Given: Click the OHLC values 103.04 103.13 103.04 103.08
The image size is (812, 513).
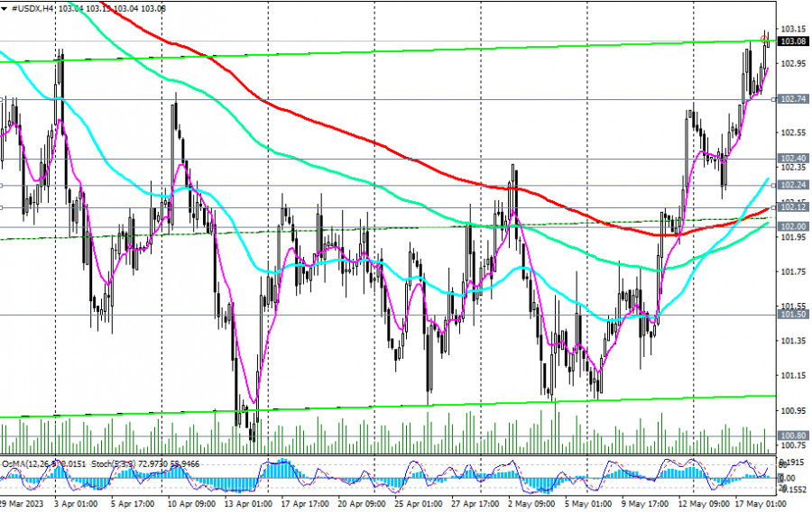Looking at the screenshot, I should 113,9.
